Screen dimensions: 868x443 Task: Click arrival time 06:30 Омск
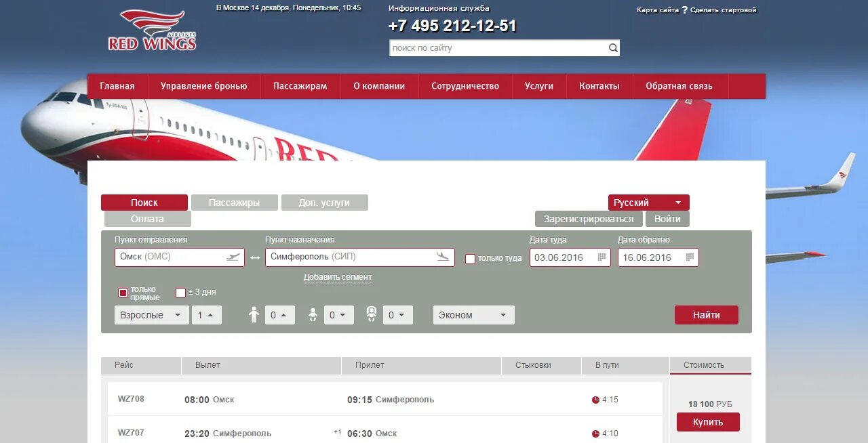point(372,434)
